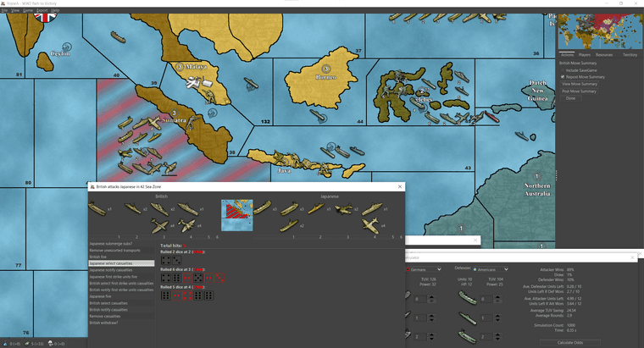Switch to the Resources tab
This screenshot has width=644, height=348.
click(604, 54)
